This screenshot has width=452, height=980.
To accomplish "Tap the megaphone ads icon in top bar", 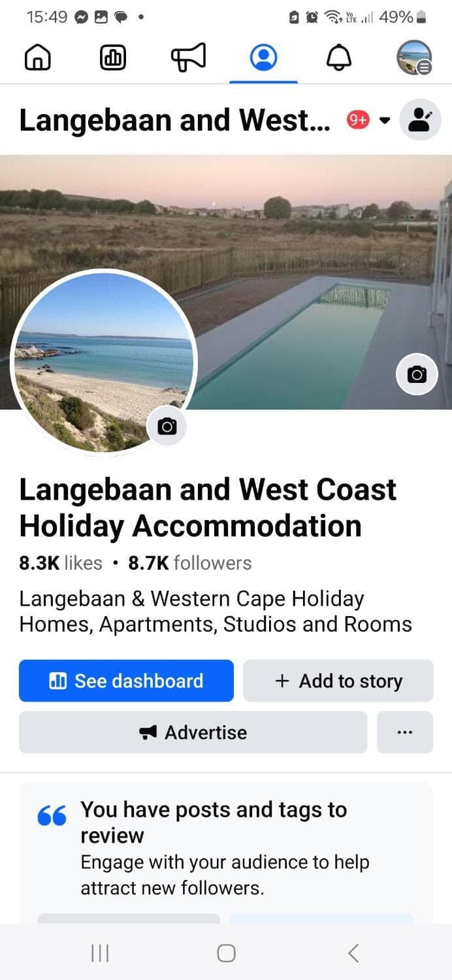I will [188, 57].
